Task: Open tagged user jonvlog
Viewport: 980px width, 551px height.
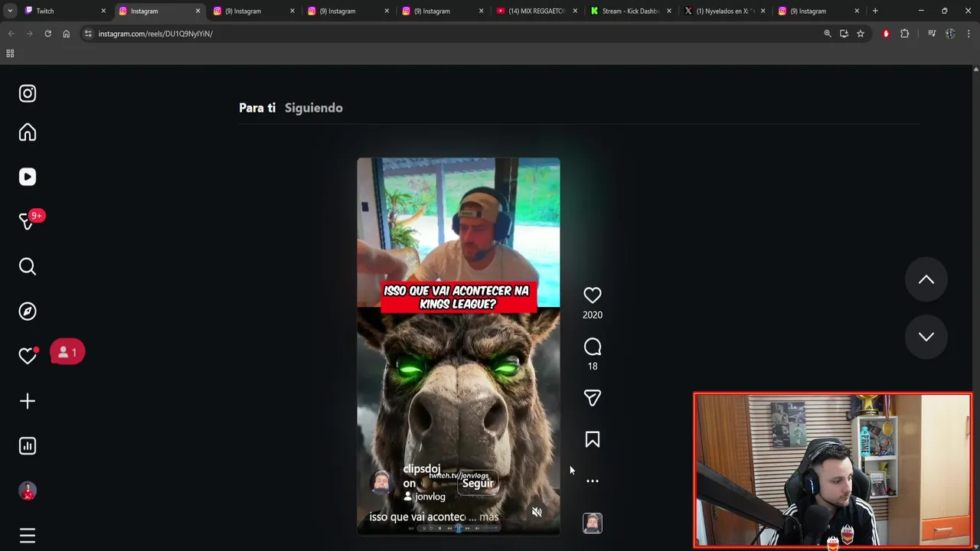Action: click(425, 497)
